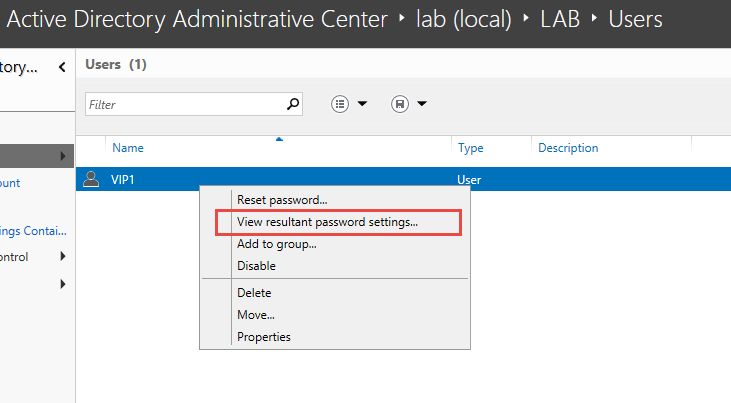Select Delete from the context menu

click(x=254, y=293)
